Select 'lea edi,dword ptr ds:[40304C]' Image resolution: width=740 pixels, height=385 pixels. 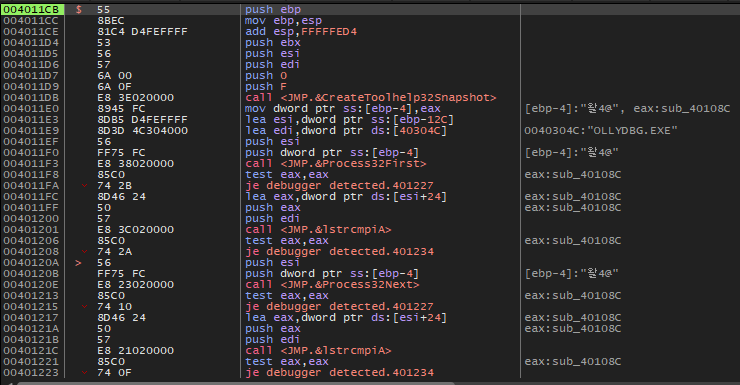pos(346,131)
